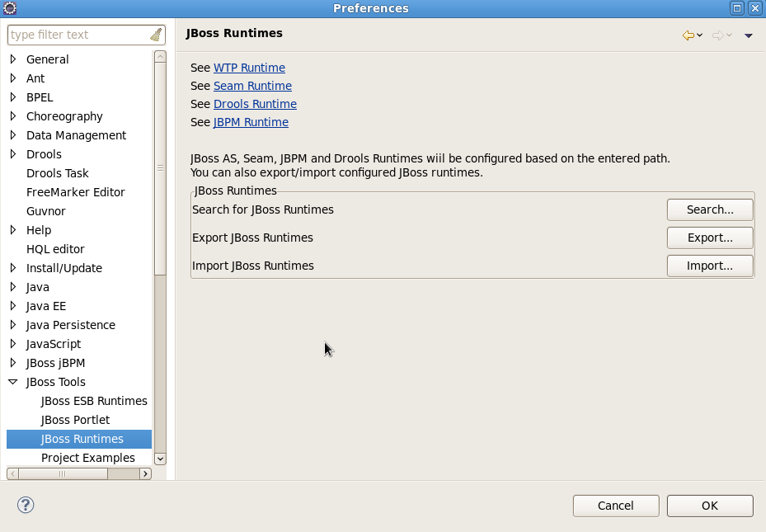Expand the Ant tree node

[13, 78]
